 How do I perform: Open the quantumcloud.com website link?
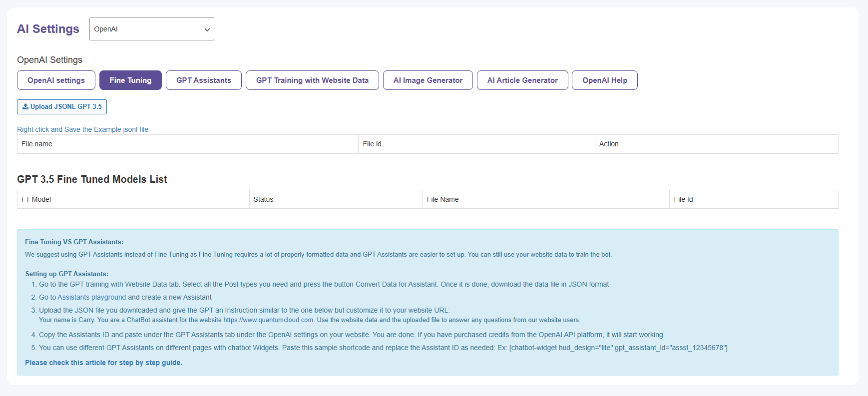(x=268, y=320)
